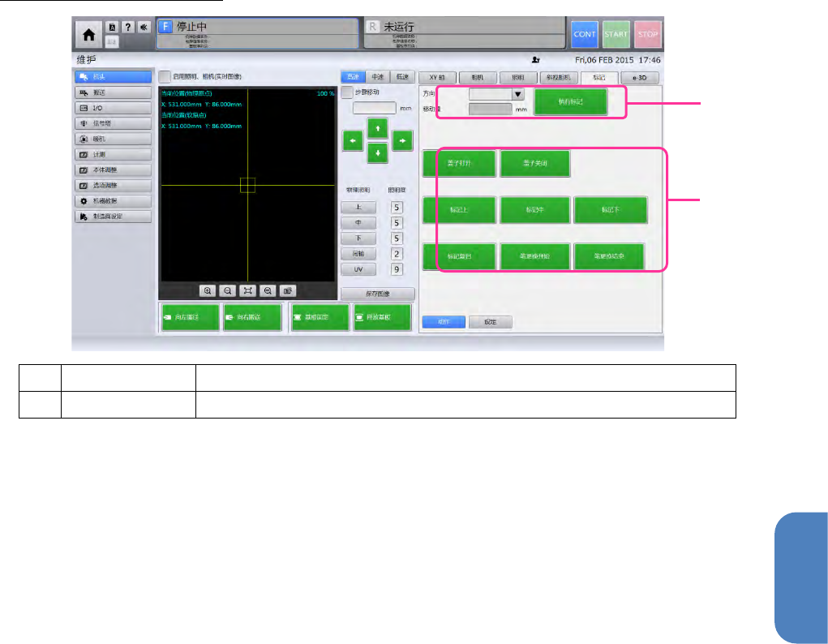Open the 机器数据 machine data item
828x644 pixels.
tap(113, 201)
